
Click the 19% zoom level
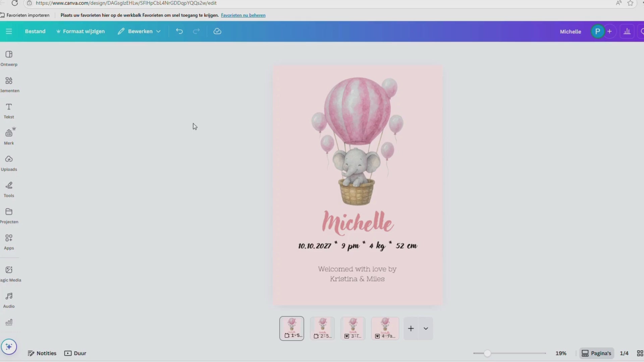(561, 353)
